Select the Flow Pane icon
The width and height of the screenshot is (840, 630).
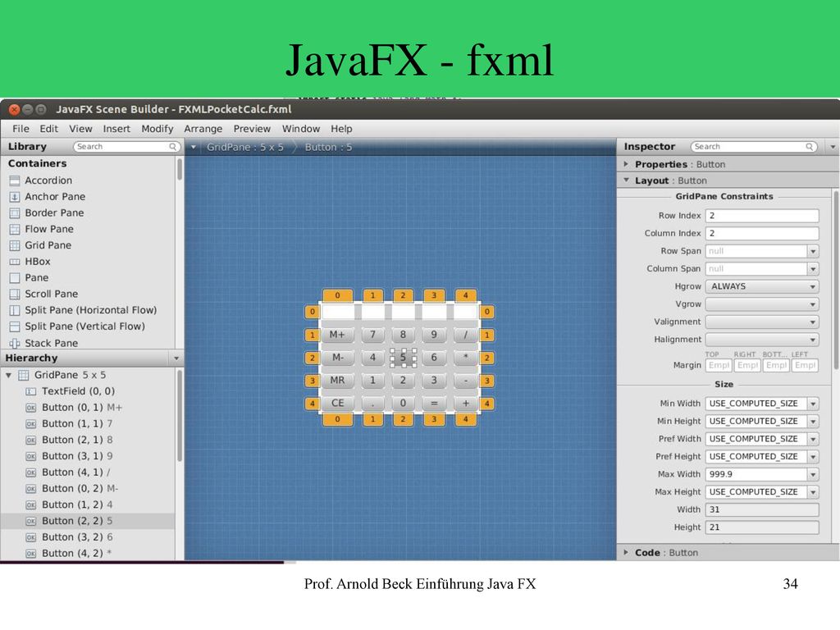(x=15, y=230)
